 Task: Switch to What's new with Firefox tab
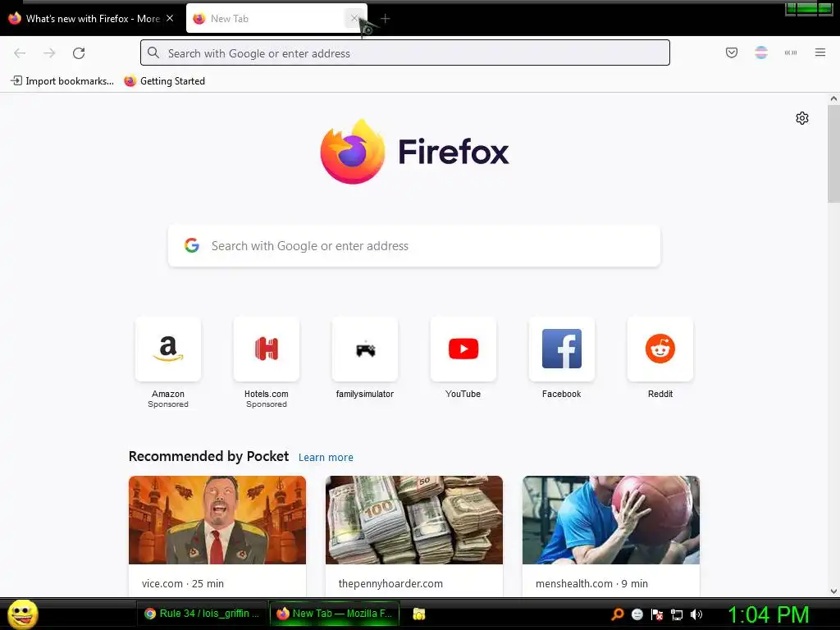92,18
